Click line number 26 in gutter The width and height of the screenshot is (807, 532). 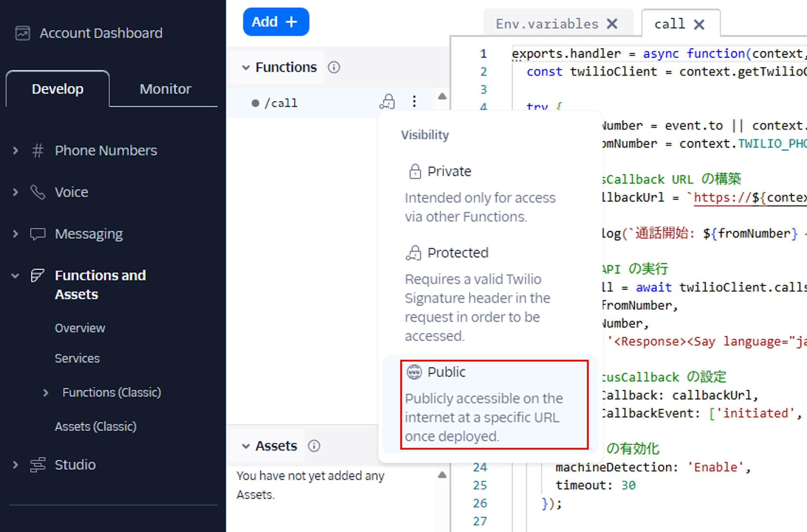pyautogui.click(x=480, y=503)
